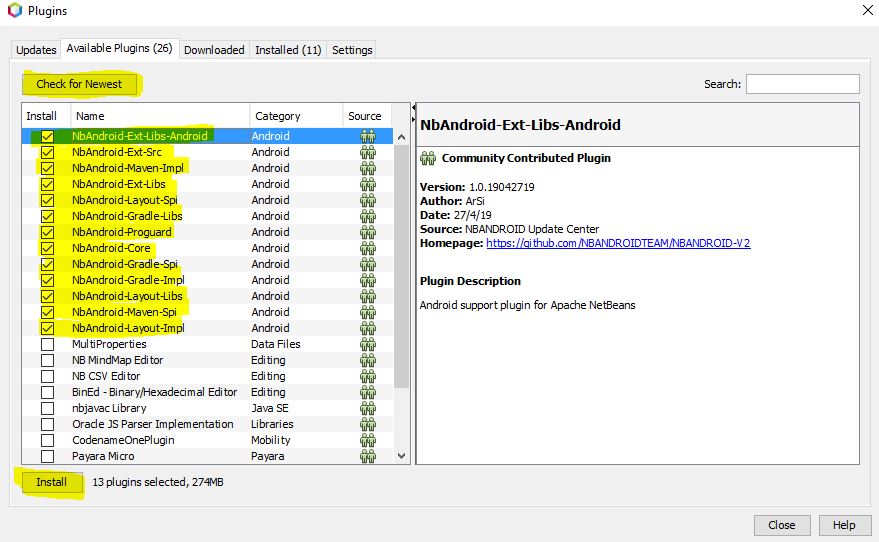Select the NbAndroid-Proguard row name
This screenshot has height=542, width=879.
[122, 232]
